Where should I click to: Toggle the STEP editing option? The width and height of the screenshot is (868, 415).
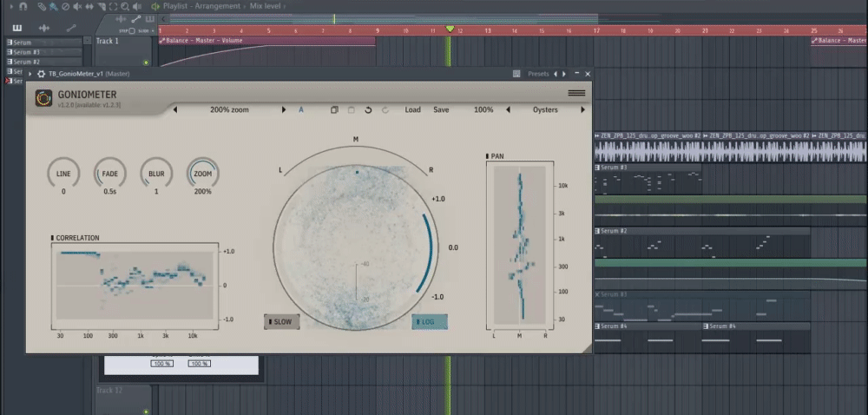click(x=128, y=30)
